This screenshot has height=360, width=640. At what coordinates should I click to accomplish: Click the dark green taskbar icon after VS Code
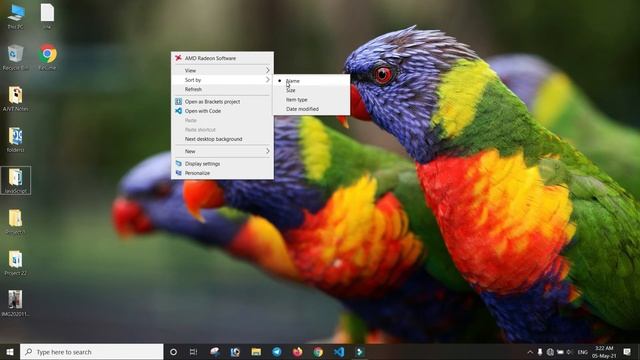360,352
